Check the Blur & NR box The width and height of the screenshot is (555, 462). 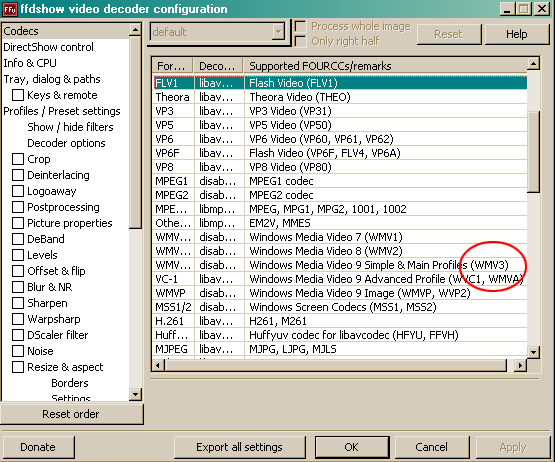pyautogui.click(x=18, y=287)
